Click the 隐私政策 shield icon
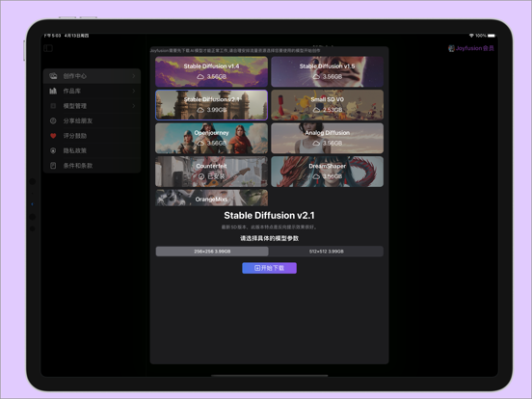 tap(53, 150)
